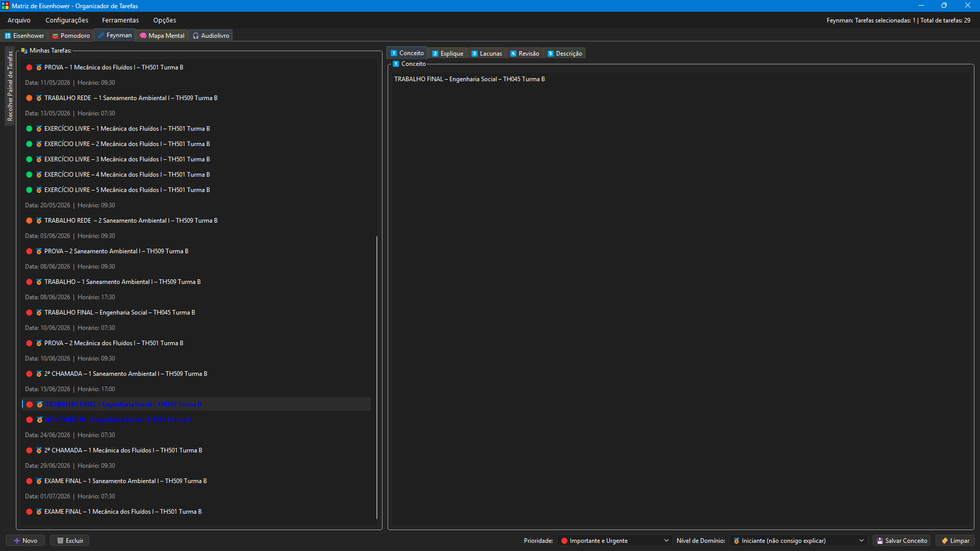This screenshot has width=980, height=551.
Task: Click medal icon of EXAME FINAL – 1 Mecânica
Action: 39,512
